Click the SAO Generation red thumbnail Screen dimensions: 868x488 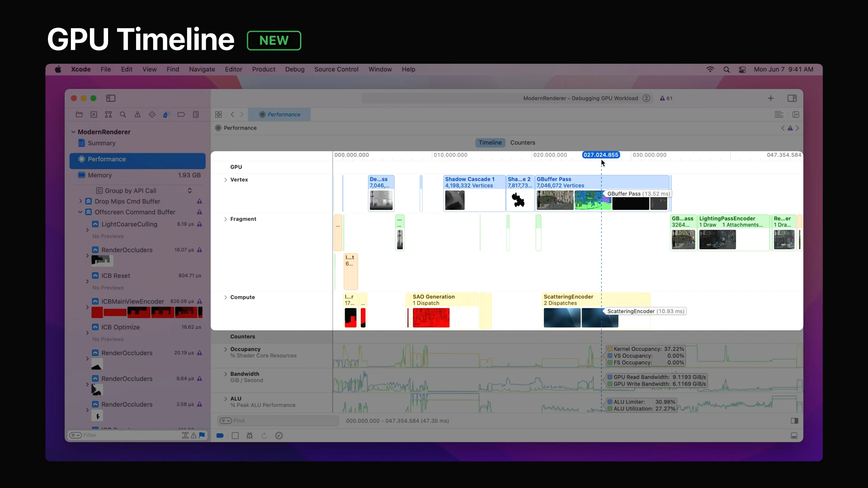pos(431,318)
